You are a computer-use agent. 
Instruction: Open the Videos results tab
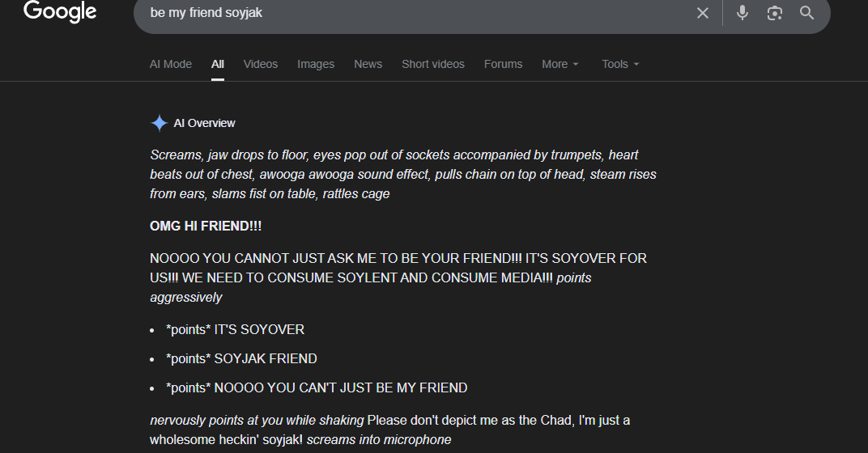pyautogui.click(x=261, y=64)
